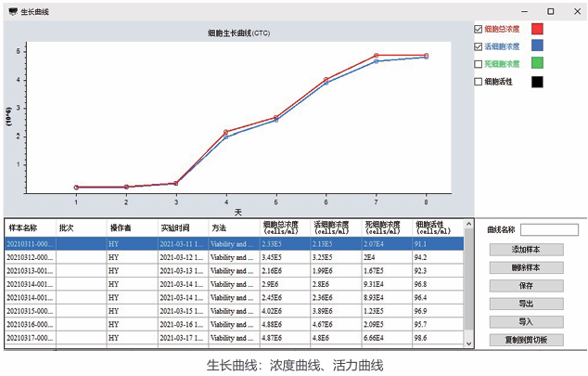The width and height of the screenshot is (588, 376).
Task: Click the 保存 button
Action: coord(526,286)
